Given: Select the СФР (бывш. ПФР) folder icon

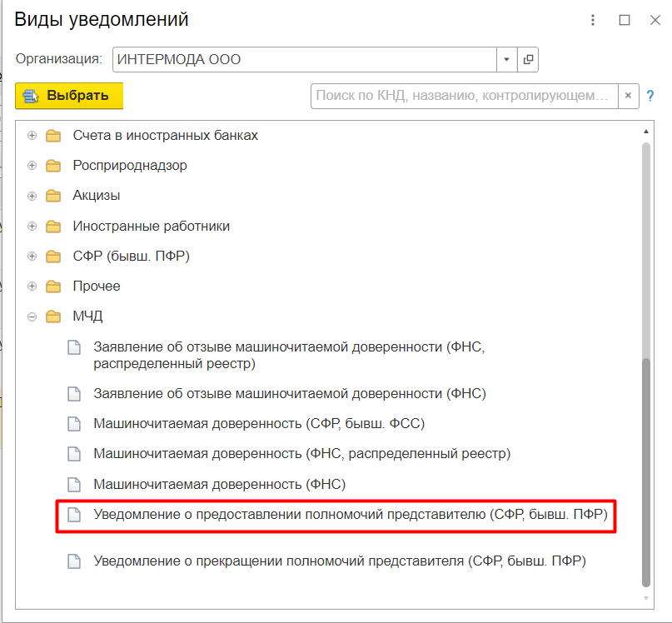Looking at the screenshot, I should 54,257.
